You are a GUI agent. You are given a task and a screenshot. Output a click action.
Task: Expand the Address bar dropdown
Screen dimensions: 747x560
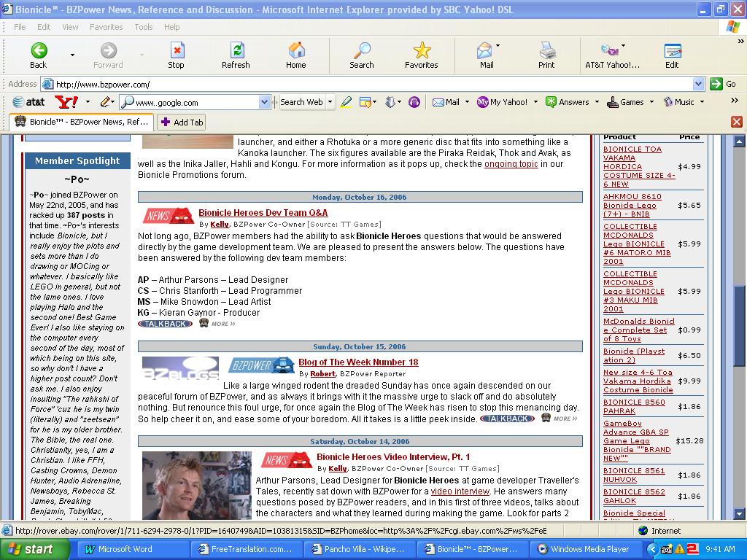click(x=698, y=85)
